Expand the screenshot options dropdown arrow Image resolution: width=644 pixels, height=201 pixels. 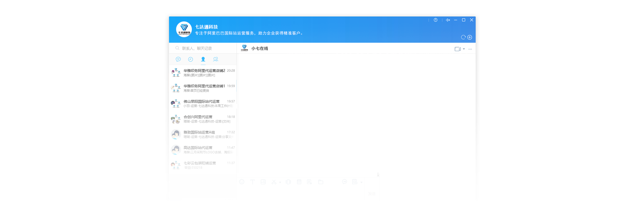(280, 182)
